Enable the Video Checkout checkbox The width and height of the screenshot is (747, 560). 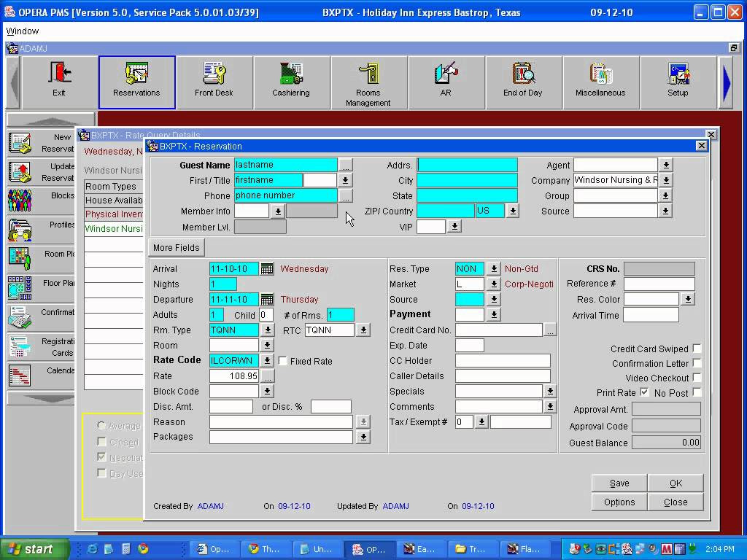pyautogui.click(x=697, y=378)
